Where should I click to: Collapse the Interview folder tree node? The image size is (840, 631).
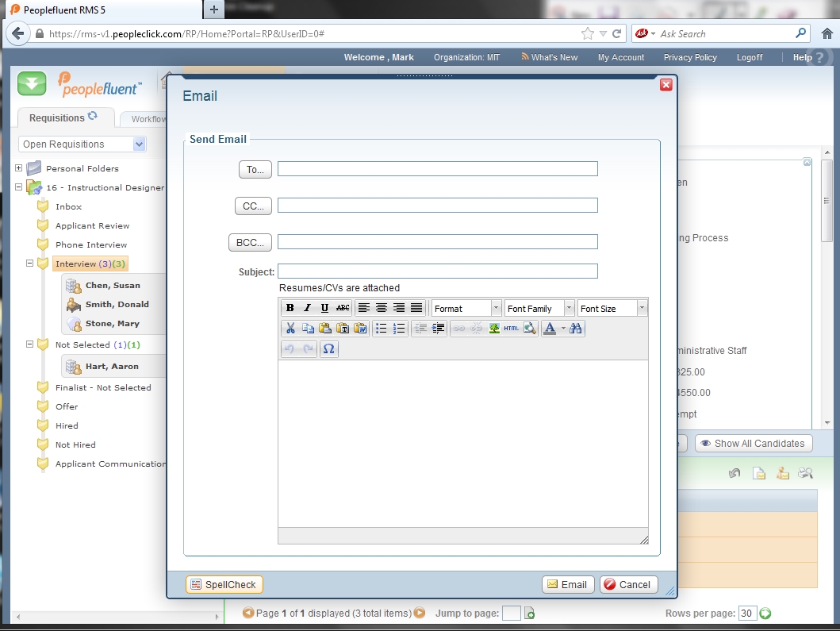pyautogui.click(x=30, y=264)
